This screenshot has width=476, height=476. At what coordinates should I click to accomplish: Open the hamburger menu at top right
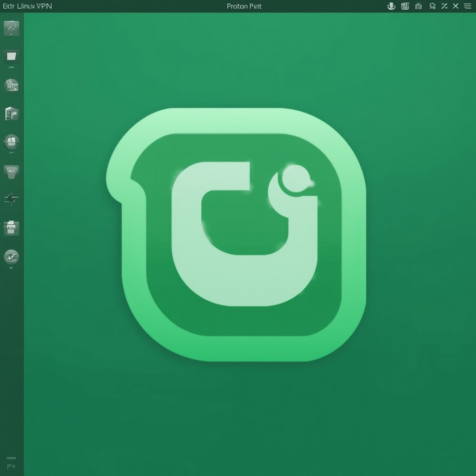[467, 6]
